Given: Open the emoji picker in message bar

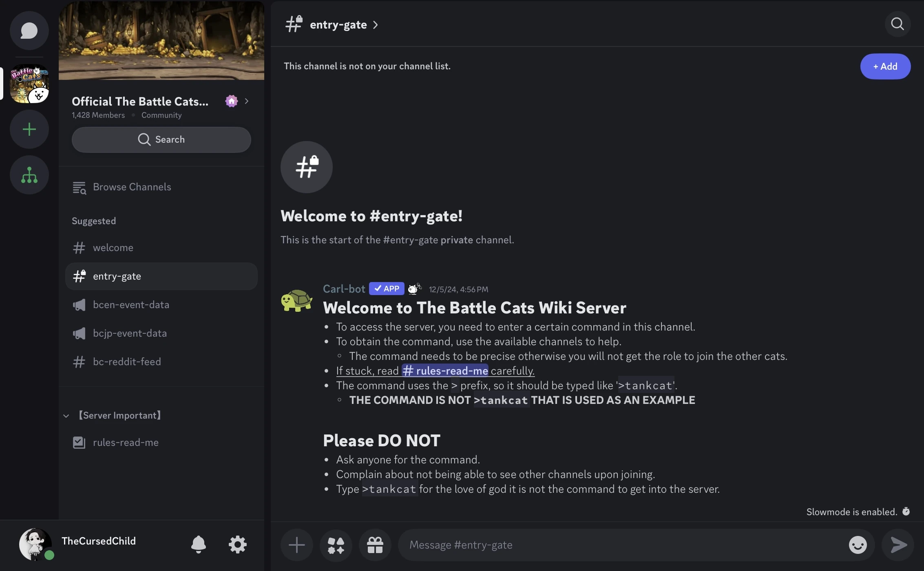Looking at the screenshot, I should point(858,545).
